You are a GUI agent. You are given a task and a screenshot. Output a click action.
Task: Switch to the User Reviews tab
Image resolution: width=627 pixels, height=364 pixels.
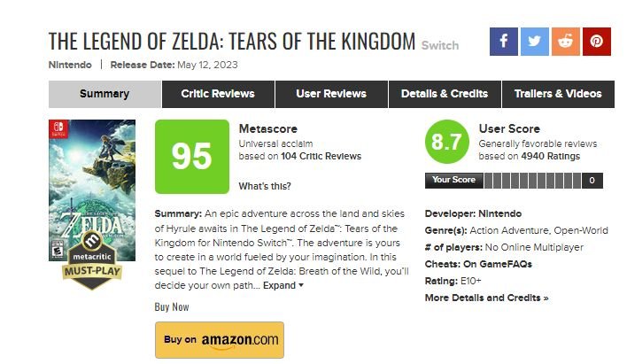(x=332, y=94)
